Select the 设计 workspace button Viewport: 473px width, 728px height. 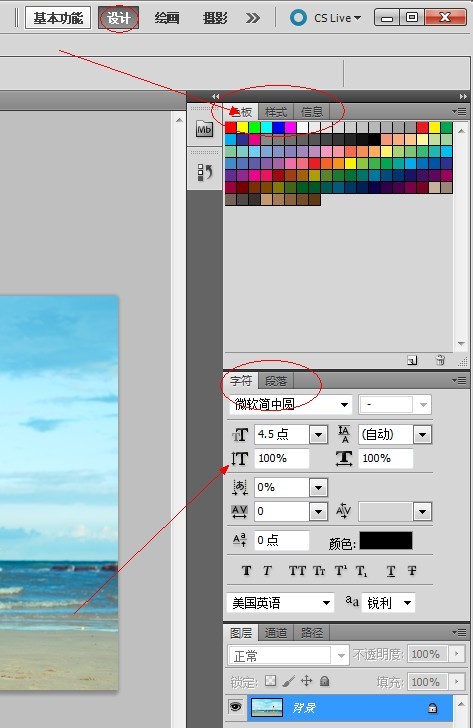point(118,18)
